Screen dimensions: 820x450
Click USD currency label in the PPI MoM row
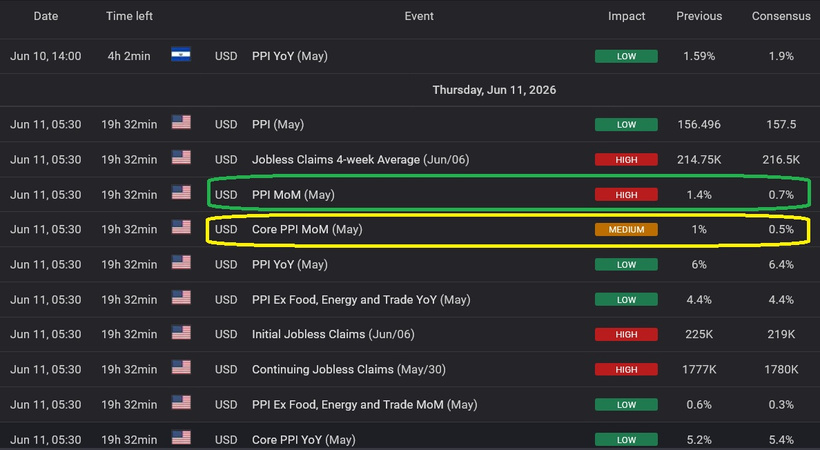[226, 195]
